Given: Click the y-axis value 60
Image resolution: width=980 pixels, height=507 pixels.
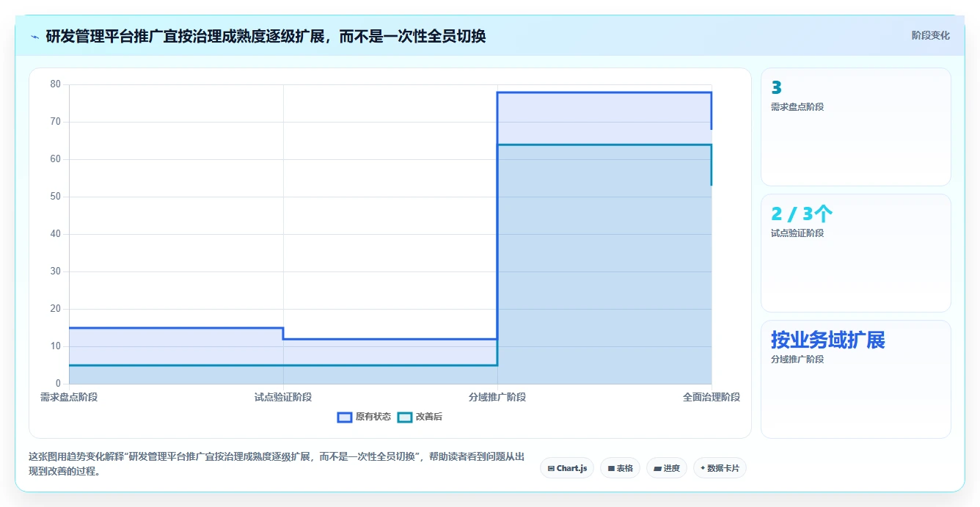Looking at the screenshot, I should point(56,159).
